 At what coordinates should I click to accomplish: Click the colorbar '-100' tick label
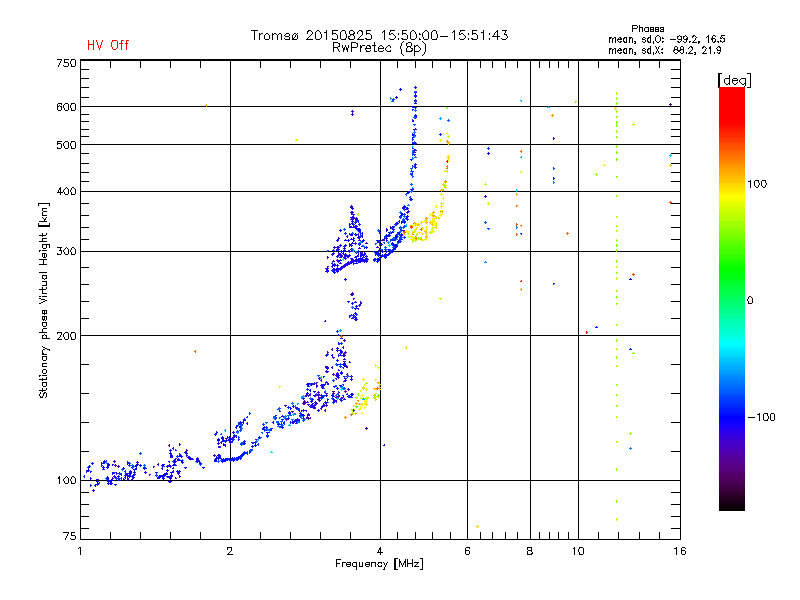click(761, 417)
